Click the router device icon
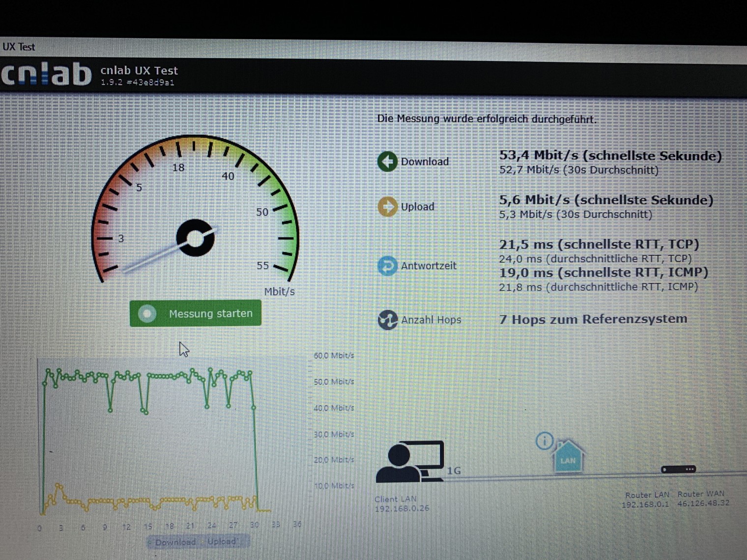Viewport: 747px width, 560px height. (x=678, y=469)
